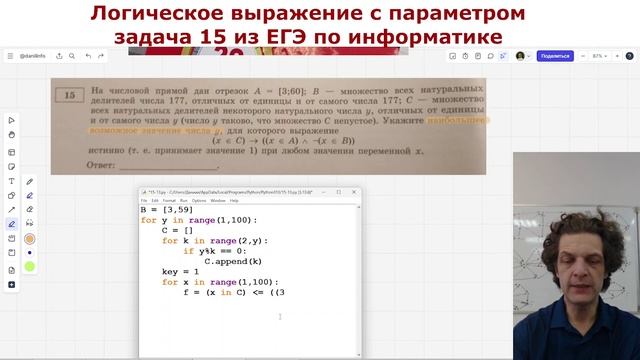Open Options menu in IDLE window

point(199,201)
